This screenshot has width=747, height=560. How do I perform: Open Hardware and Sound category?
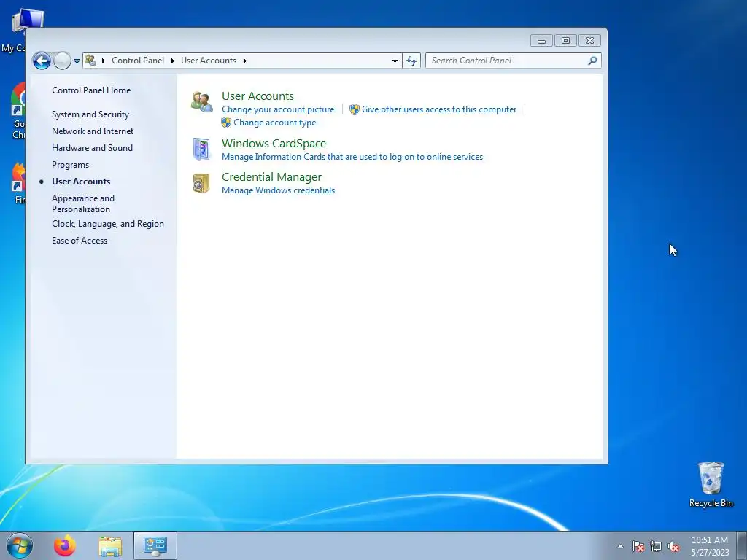[92, 147]
